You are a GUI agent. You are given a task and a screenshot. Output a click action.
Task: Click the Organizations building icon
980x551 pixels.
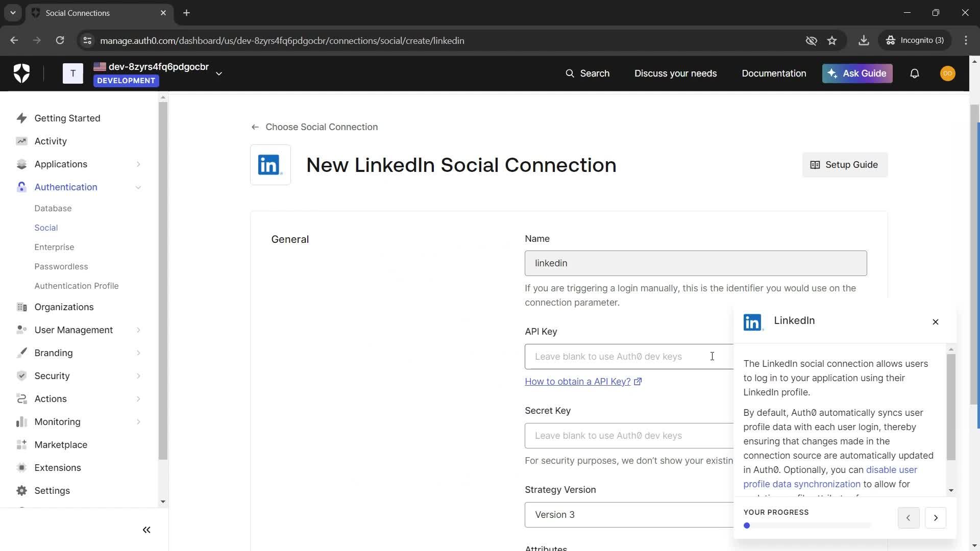click(21, 307)
